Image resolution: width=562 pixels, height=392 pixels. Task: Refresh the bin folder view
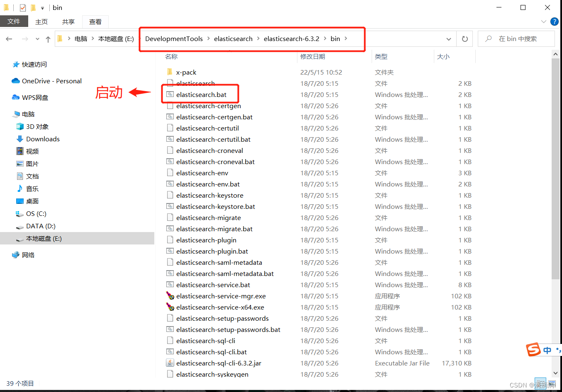point(465,39)
